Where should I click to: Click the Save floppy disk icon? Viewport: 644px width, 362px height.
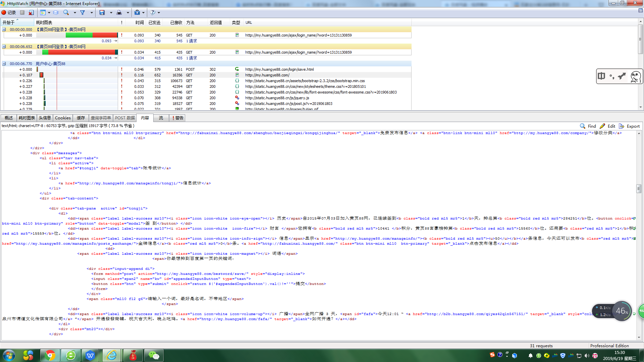[102, 12]
